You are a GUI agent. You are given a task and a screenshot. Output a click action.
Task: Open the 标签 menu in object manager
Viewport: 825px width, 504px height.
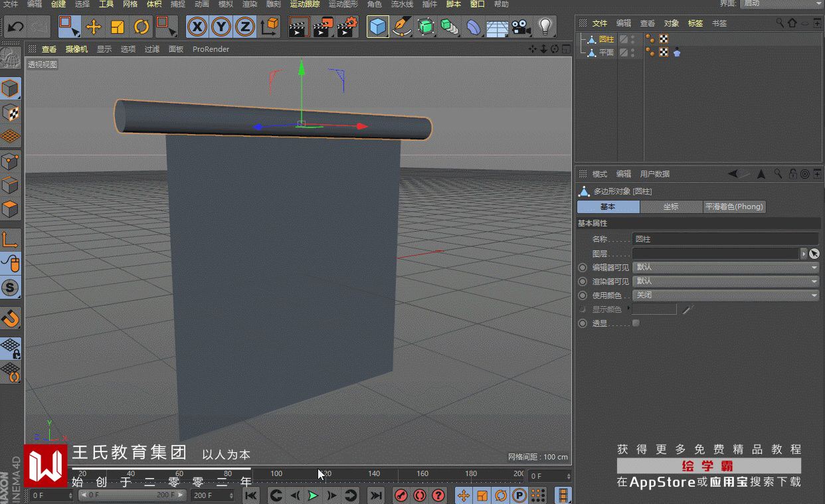(695, 23)
